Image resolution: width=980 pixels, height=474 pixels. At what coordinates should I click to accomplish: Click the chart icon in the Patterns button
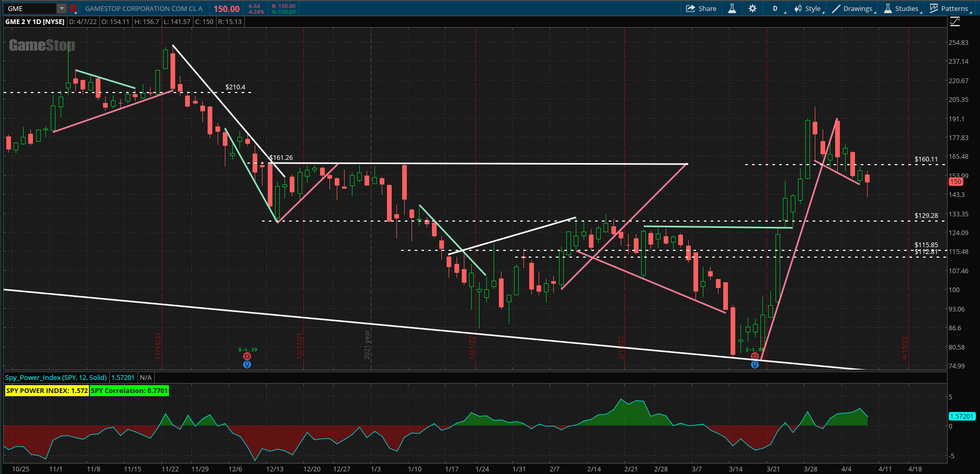pos(934,8)
